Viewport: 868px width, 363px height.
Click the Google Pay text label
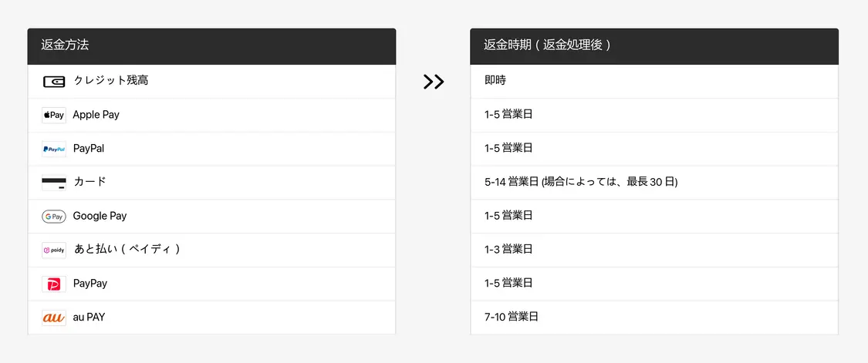point(100,216)
